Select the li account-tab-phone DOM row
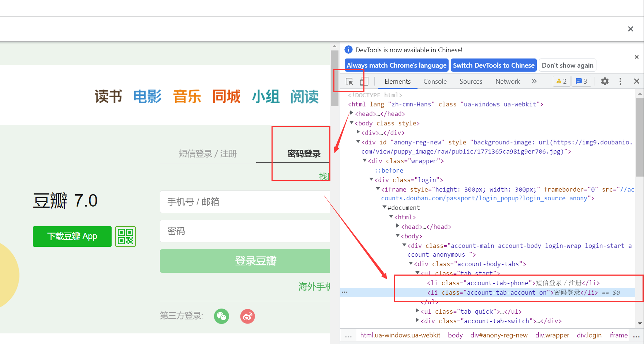The image size is (644, 344). tap(513, 283)
